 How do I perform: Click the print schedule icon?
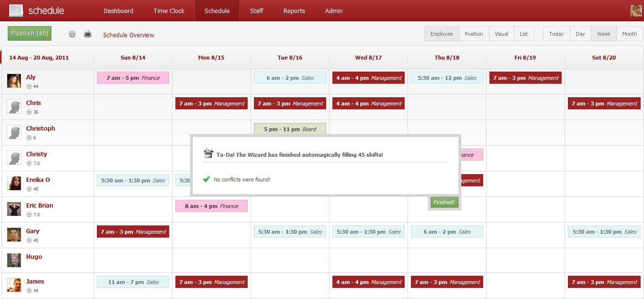pyautogui.click(x=87, y=34)
